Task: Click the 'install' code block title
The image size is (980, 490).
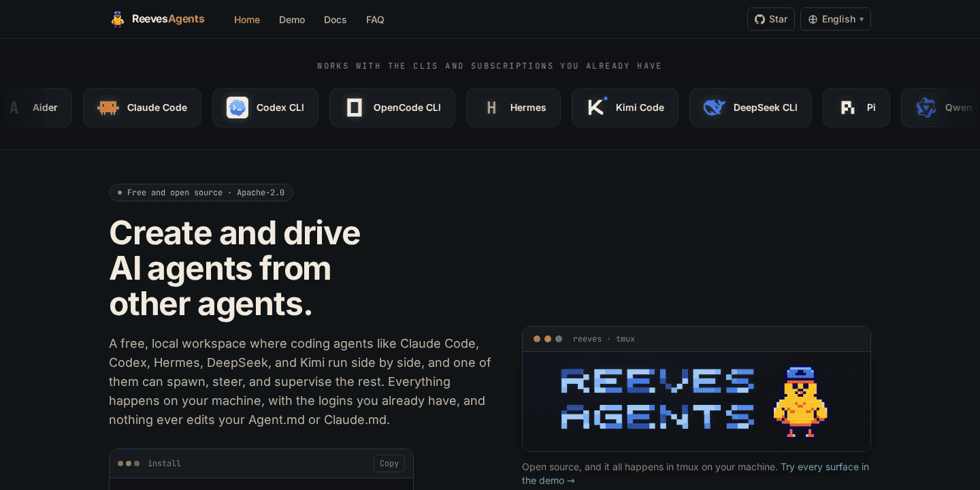Action: [165, 463]
